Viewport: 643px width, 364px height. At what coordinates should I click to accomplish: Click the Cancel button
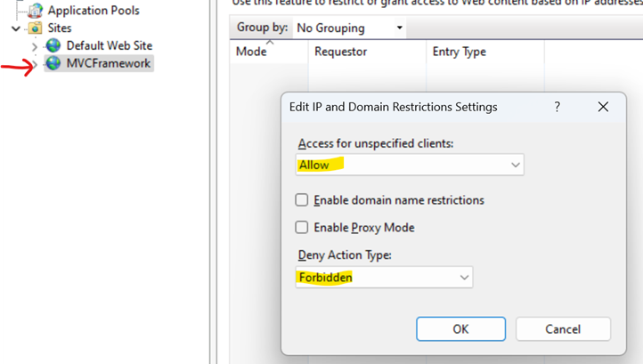click(563, 328)
